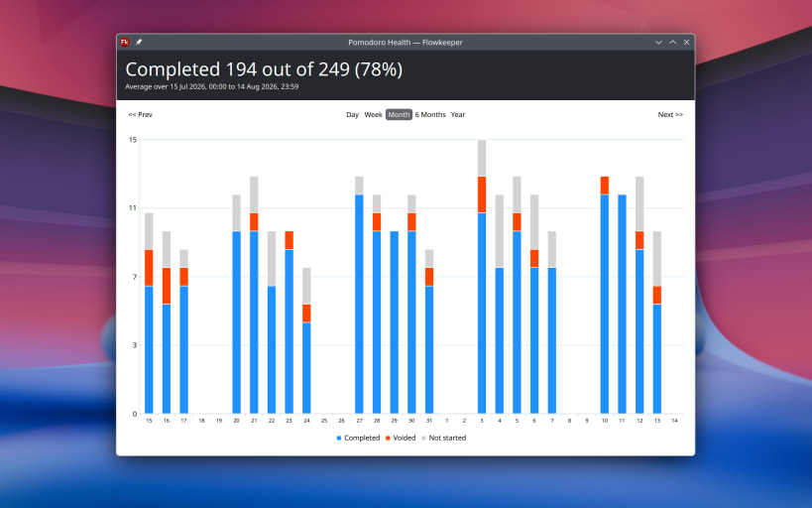
Task: Switch to Year view
Action: pyautogui.click(x=458, y=114)
